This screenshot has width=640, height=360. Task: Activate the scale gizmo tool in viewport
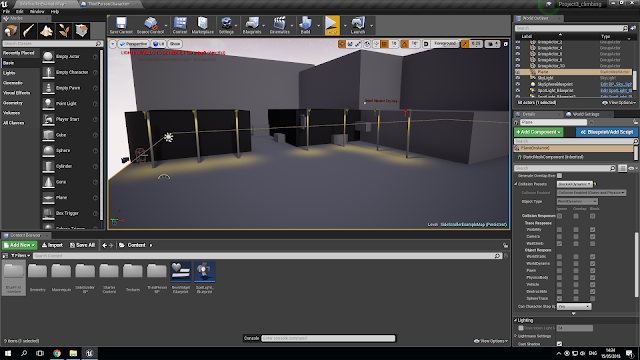(x=358, y=44)
